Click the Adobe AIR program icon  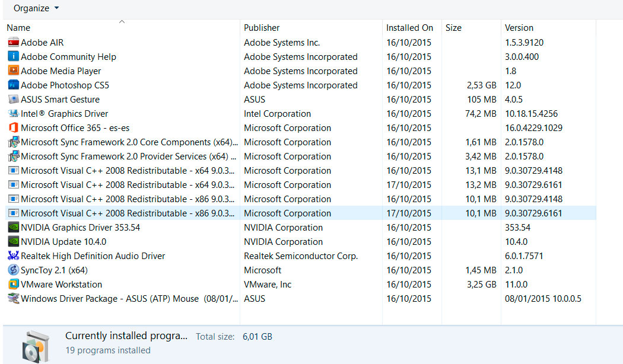pos(13,43)
